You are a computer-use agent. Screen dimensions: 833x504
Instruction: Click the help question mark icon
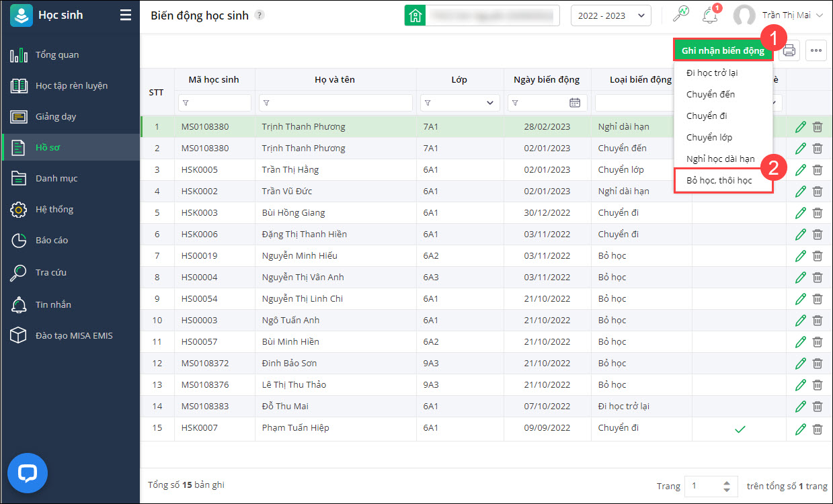click(260, 15)
